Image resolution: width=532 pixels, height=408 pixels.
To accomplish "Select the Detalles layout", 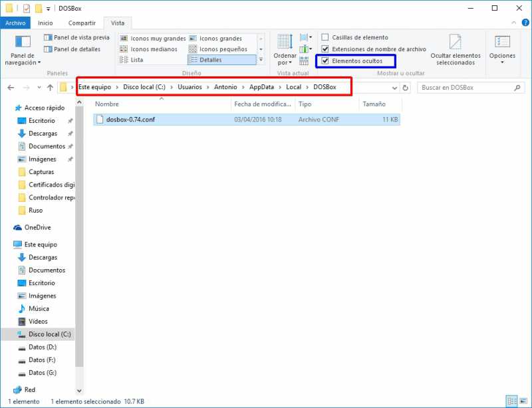I will tap(221, 60).
